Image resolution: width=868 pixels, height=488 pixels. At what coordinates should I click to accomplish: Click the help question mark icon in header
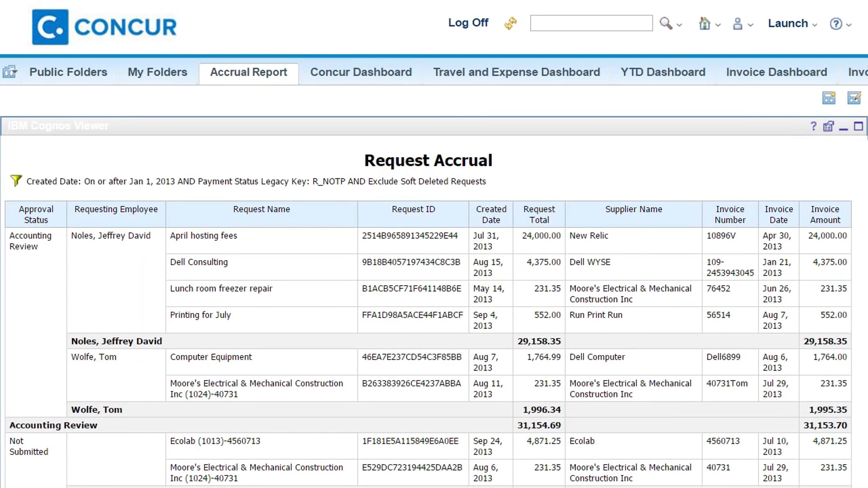[836, 24]
